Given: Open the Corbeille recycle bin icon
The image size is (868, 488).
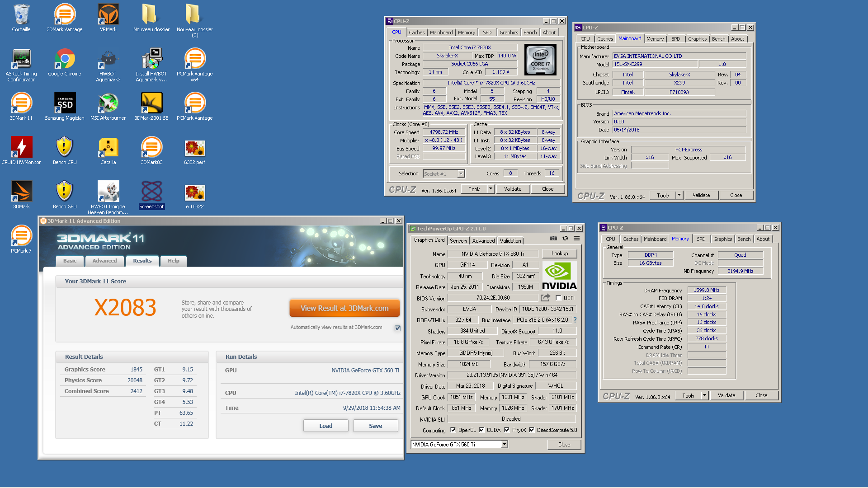Looking at the screenshot, I should point(21,18).
